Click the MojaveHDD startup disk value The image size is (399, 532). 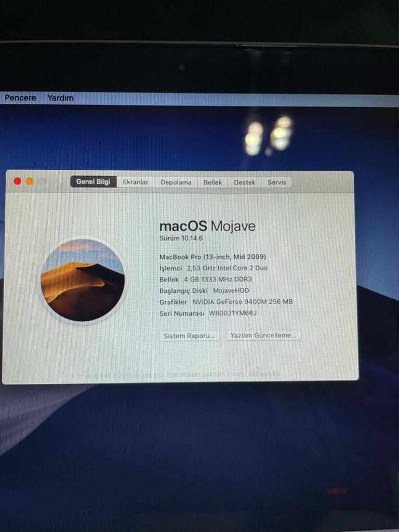(231, 290)
